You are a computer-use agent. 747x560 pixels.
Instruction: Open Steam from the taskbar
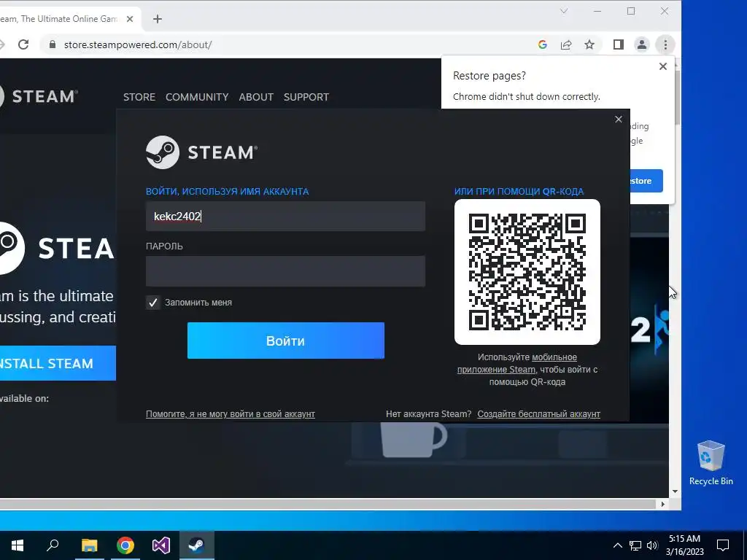pos(197,545)
